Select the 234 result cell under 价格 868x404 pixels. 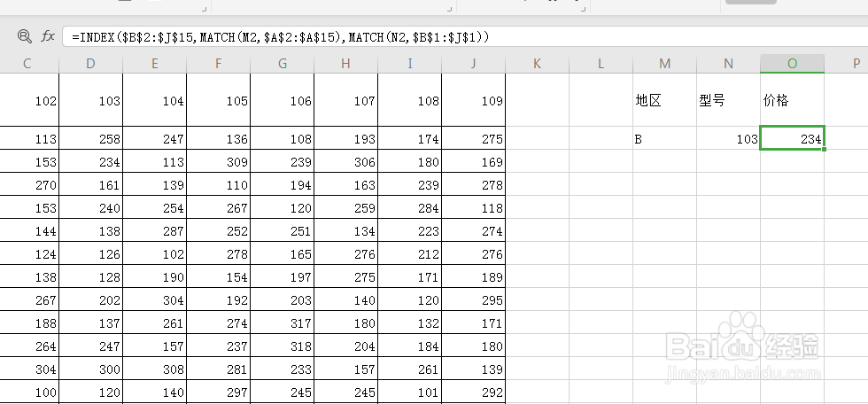(x=792, y=138)
